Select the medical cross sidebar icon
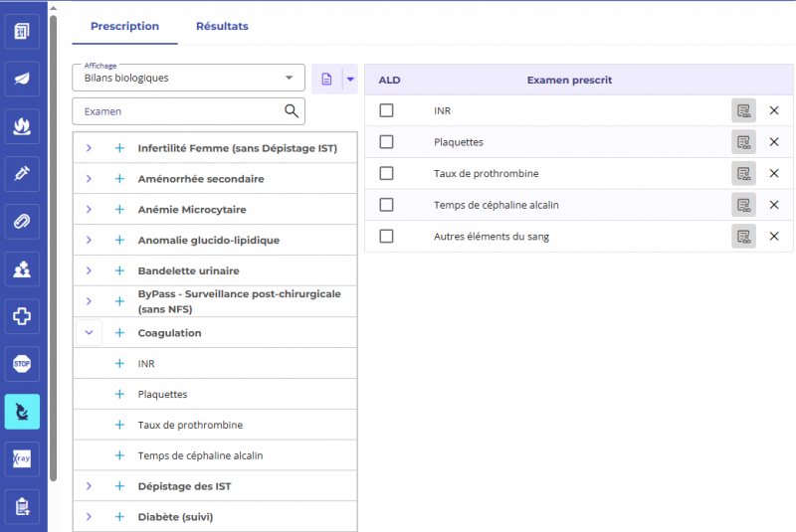The image size is (796, 532). (22, 316)
